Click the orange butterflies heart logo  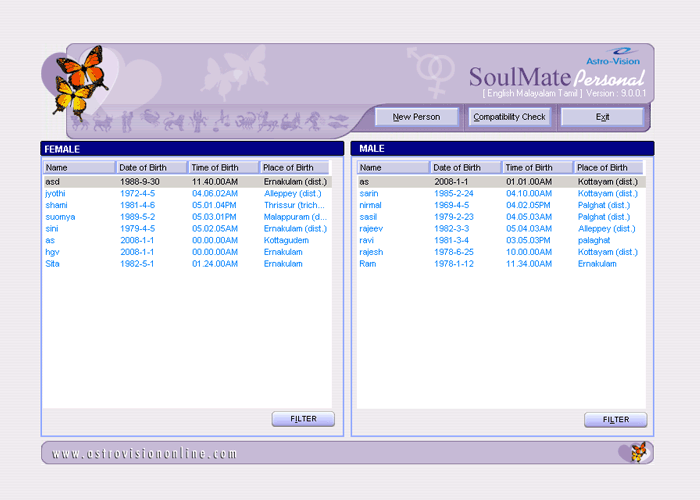[x=82, y=83]
